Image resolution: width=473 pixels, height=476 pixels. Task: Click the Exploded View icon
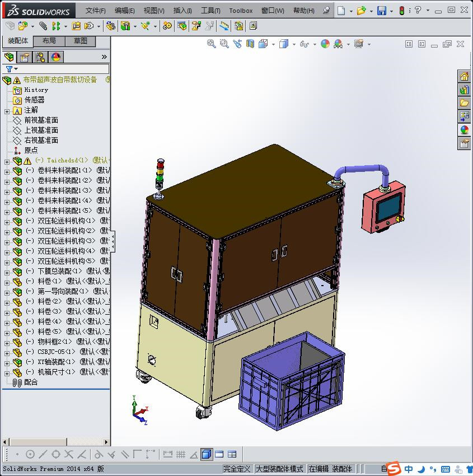click(x=196, y=26)
